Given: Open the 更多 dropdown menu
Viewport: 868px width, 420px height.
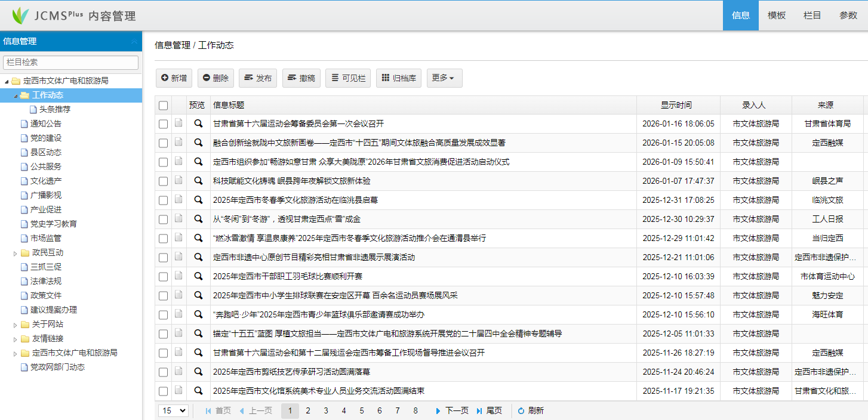Looking at the screenshot, I should pos(444,78).
